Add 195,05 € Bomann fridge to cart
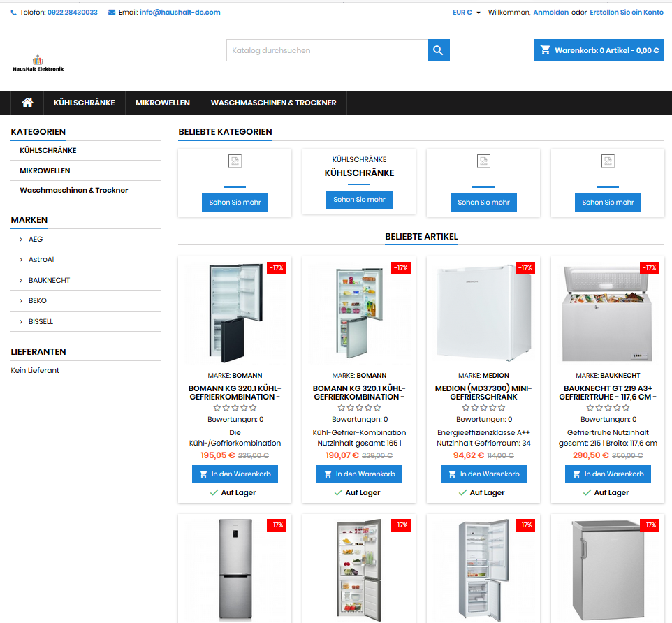Viewport: 672px width, 623px height. point(235,474)
